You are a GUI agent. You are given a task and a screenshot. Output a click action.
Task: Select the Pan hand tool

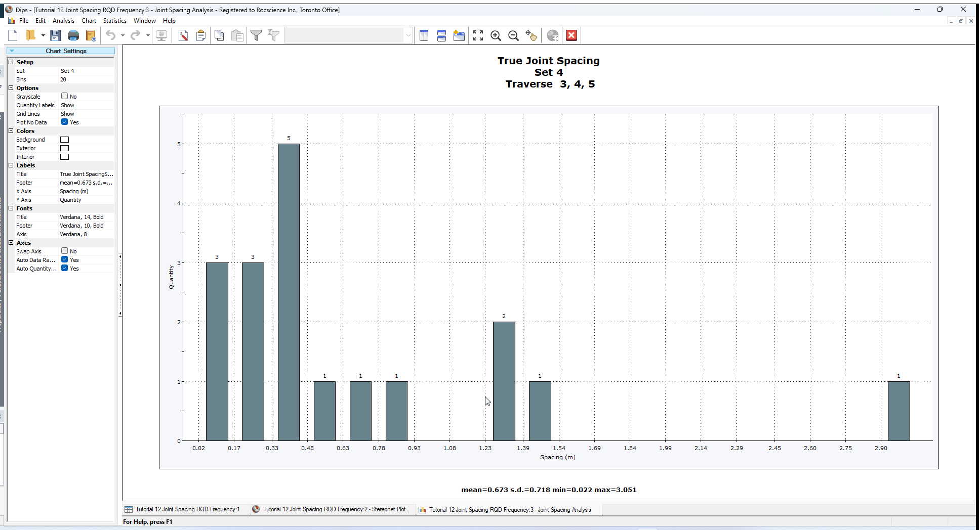tap(530, 35)
